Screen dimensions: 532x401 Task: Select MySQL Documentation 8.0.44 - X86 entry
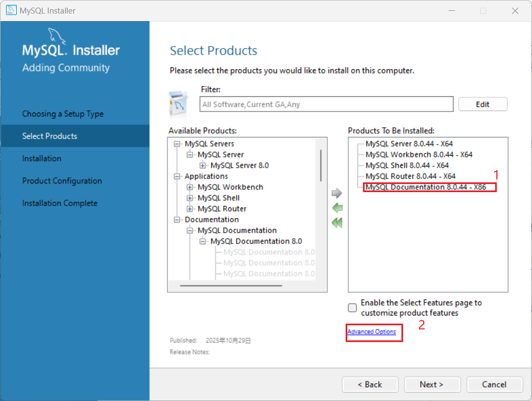[x=425, y=187]
